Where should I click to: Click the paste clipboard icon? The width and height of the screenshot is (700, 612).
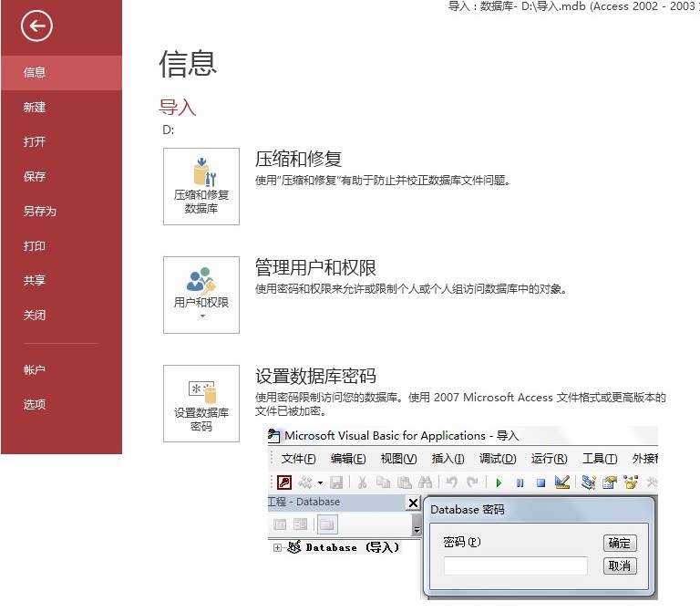404,482
